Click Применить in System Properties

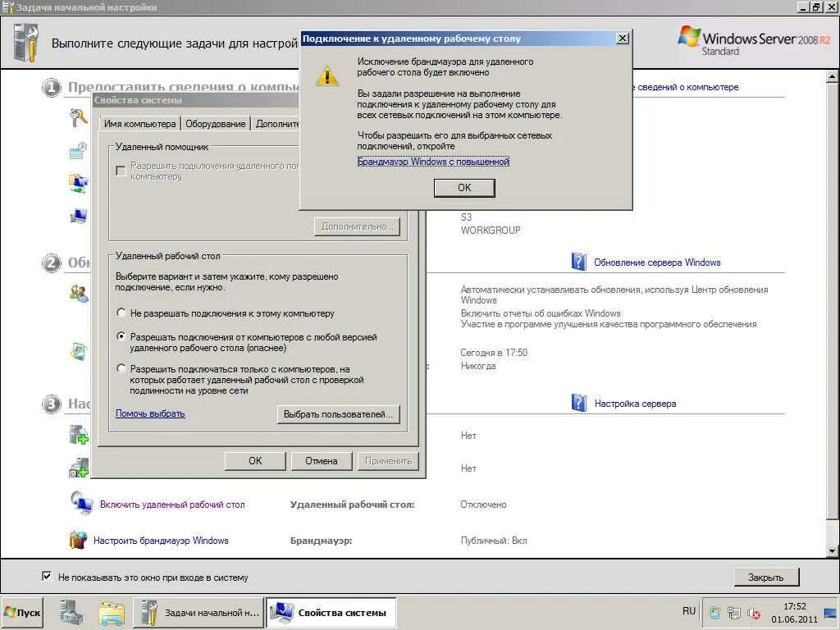(x=388, y=461)
